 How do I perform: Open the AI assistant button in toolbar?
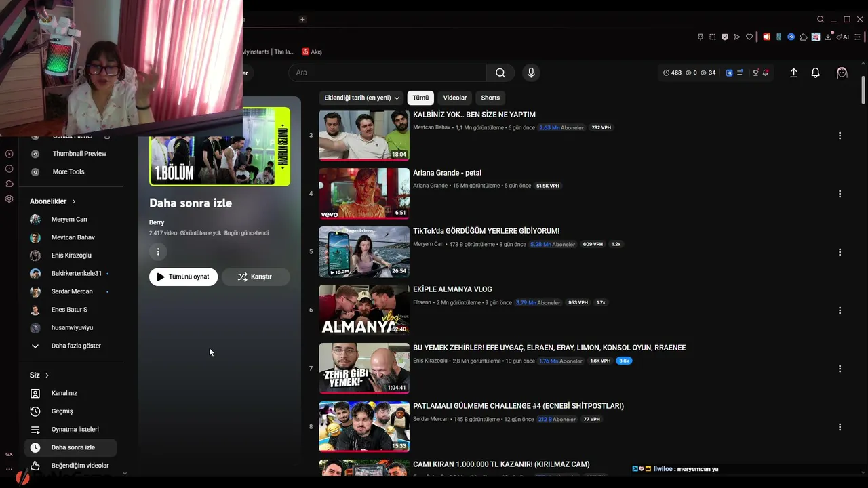pos(843,37)
